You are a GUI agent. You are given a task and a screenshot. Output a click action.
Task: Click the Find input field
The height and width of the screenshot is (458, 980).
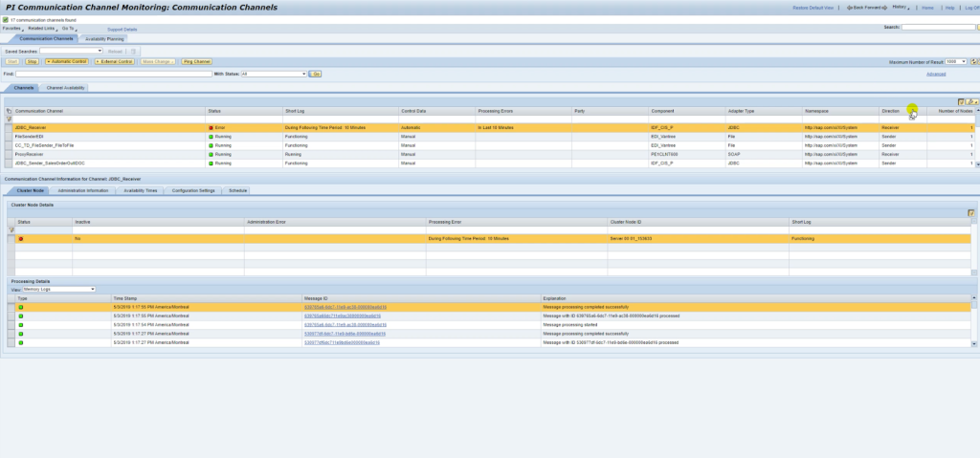pyautogui.click(x=114, y=74)
